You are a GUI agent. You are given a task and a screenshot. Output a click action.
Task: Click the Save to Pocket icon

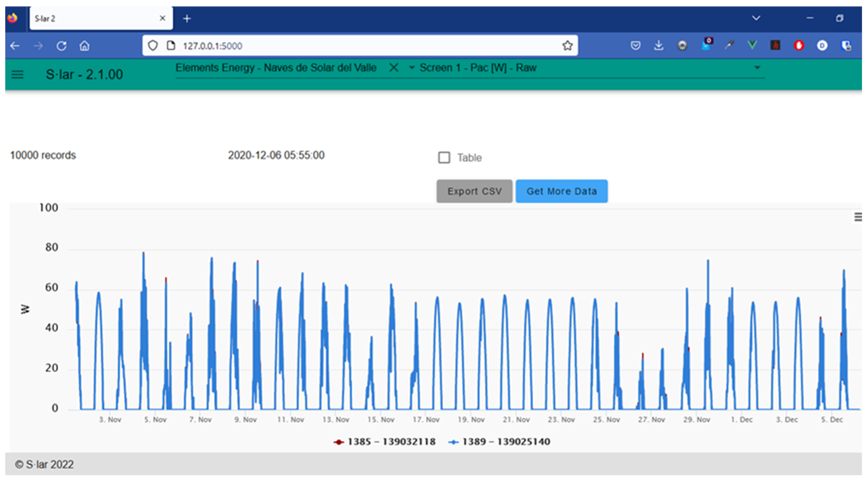click(635, 45)
